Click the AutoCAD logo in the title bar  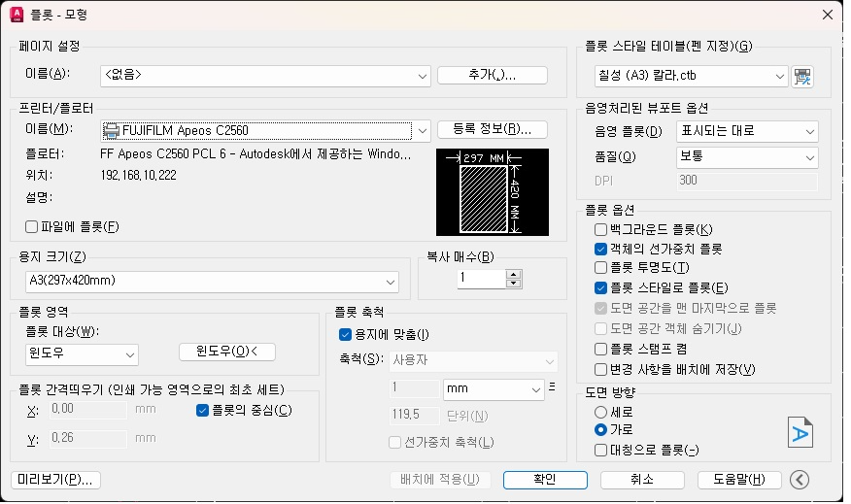17,15
